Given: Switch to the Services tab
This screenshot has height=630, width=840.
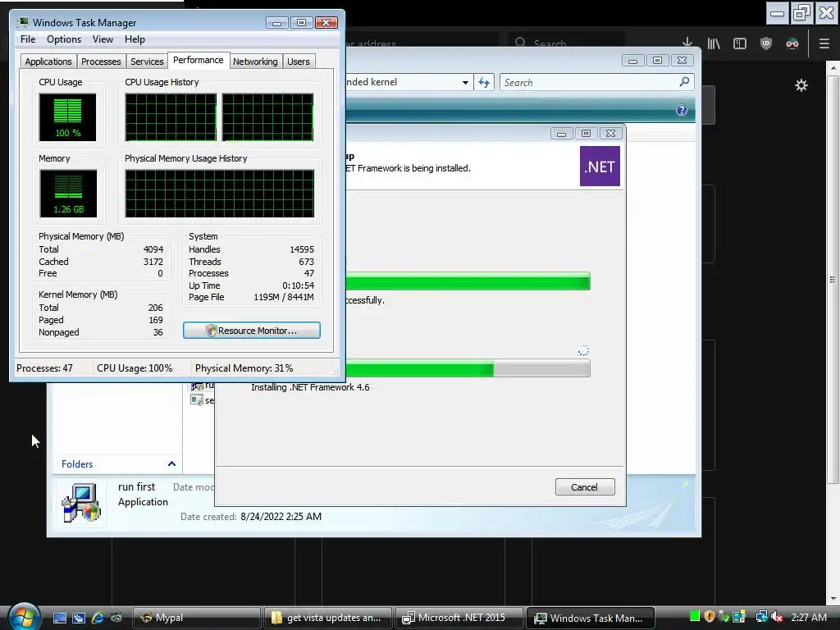Looking at the screenshot, I should coord(147,62).
